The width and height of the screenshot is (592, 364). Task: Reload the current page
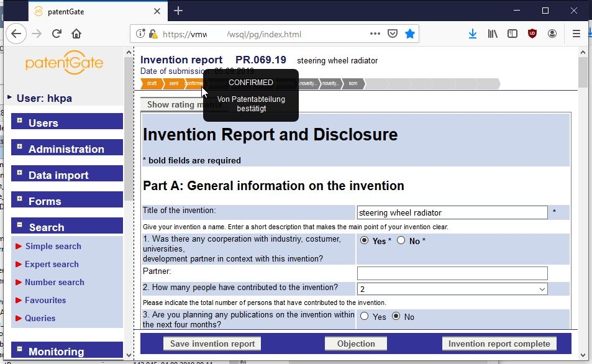57,34
